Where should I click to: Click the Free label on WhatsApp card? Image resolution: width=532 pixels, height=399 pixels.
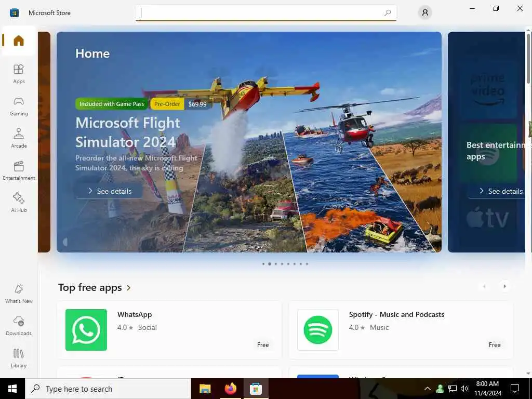[263, 345]
